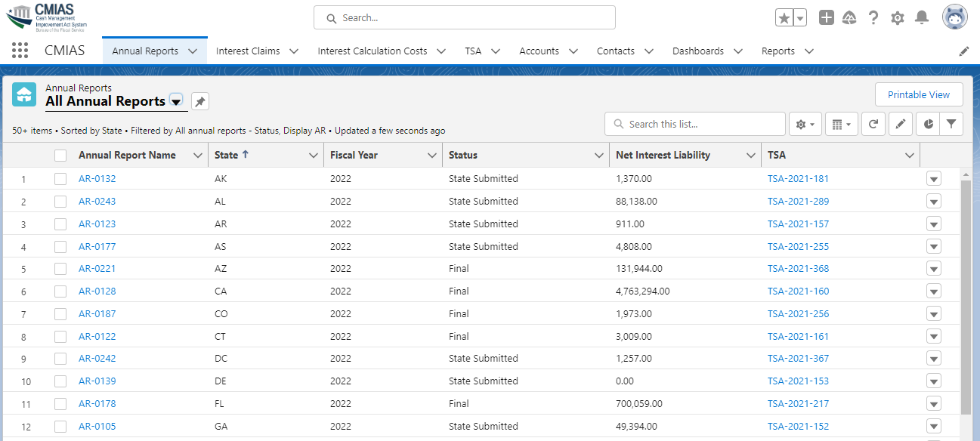980x441 pixels.
Task: Refresh the annual reports list
Action: click(873, 124)
